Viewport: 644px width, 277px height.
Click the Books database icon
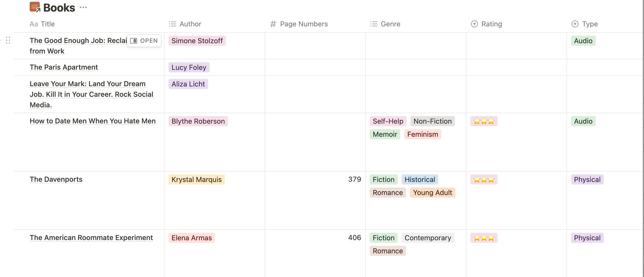[35, 7]
